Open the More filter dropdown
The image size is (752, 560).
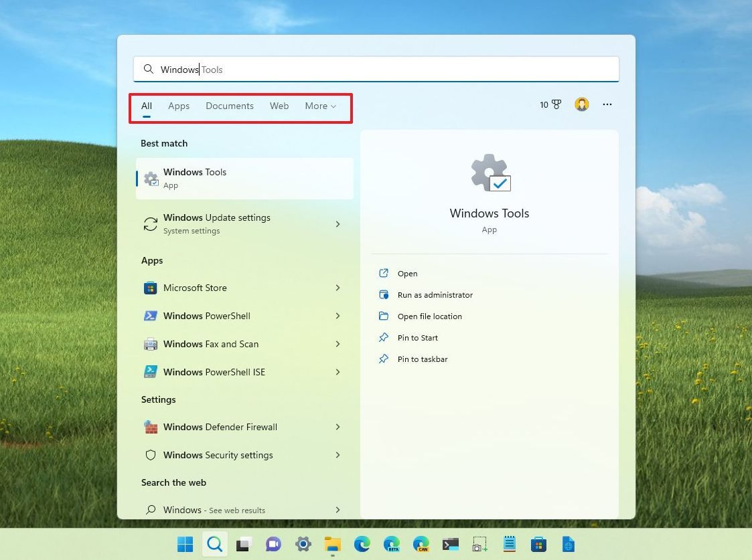tap(320, 106)
